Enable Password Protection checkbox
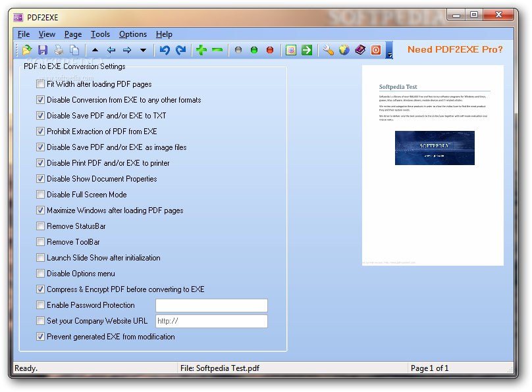The height and width of the screenshot is (392, 532). [x=40, y=305]
